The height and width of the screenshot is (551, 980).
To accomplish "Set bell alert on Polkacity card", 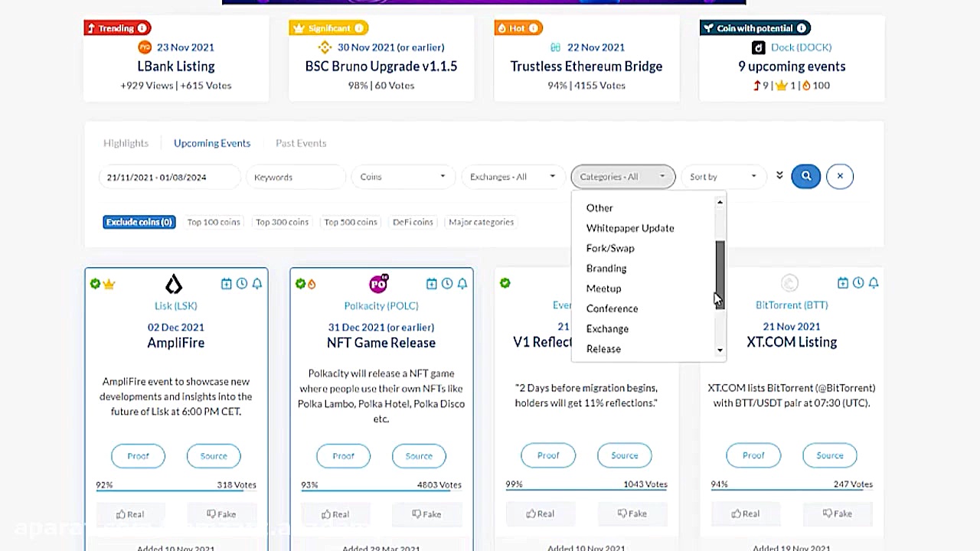I will click(462, 284).
